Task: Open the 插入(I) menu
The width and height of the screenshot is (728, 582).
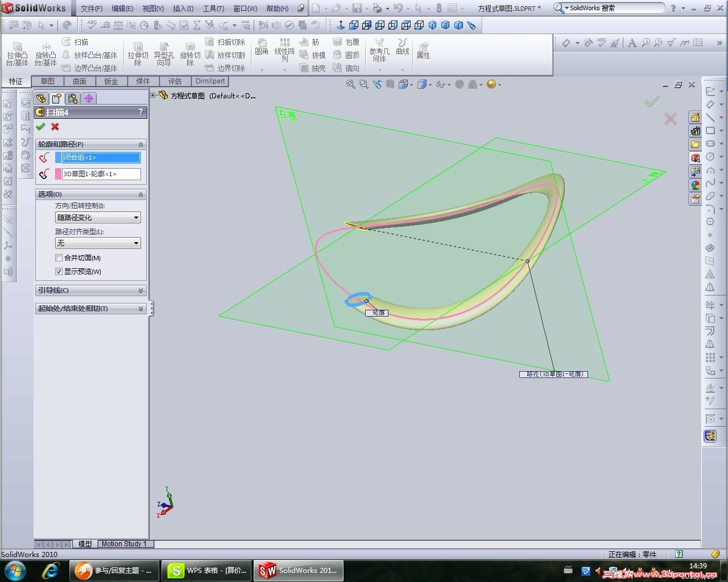Action: pos(183,9)
